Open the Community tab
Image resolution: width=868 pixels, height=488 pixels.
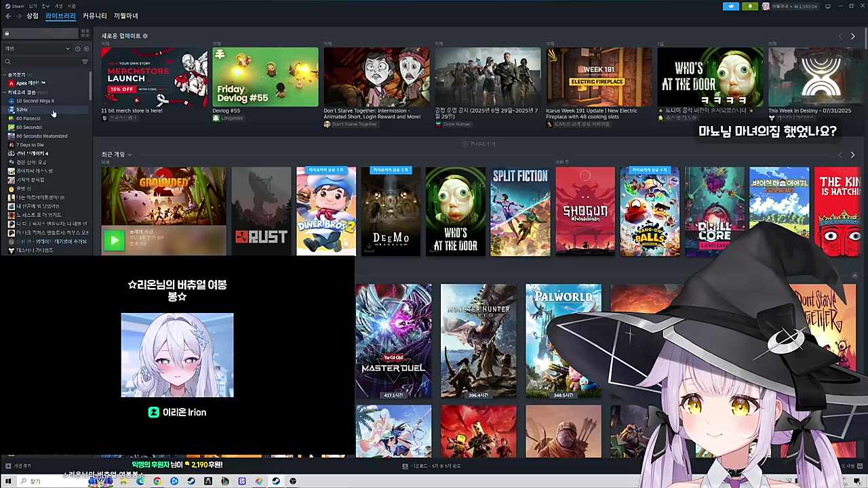pos(95,16)
